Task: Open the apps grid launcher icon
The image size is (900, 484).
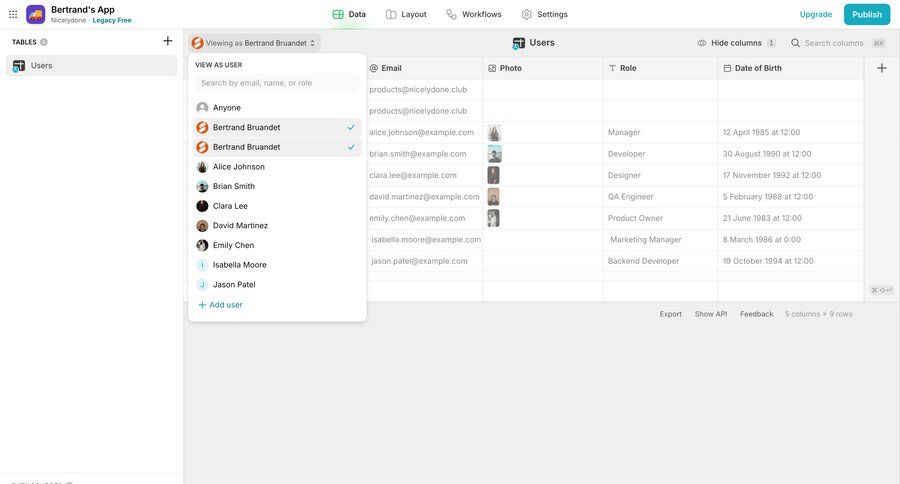Action: pos(13,14)
